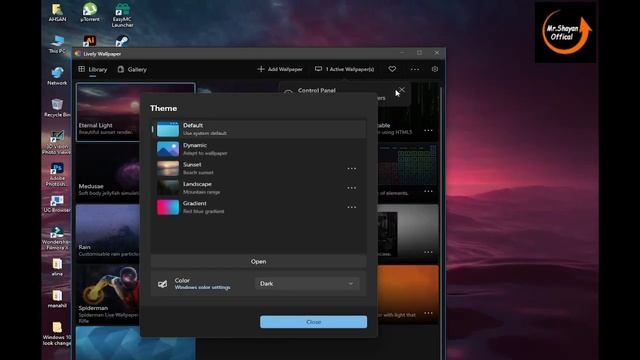Open the Windows color settings link

202,287
